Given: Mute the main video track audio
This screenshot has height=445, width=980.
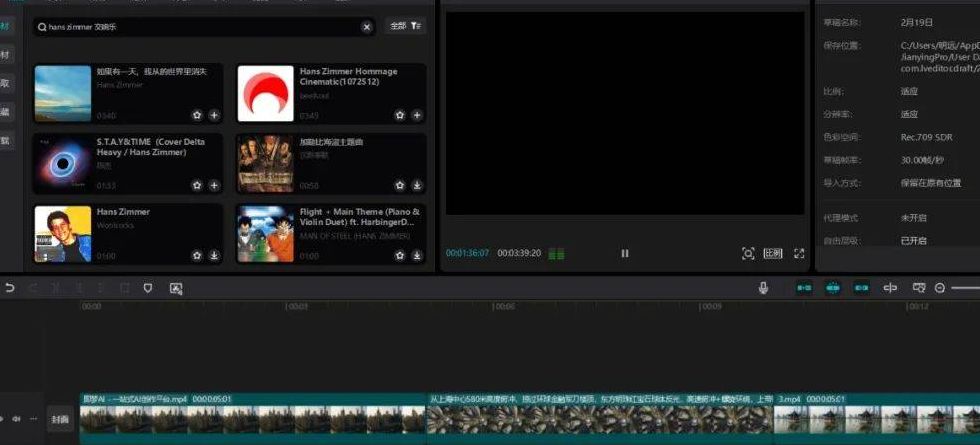Looking at the screenshot, I should point(15,418).
